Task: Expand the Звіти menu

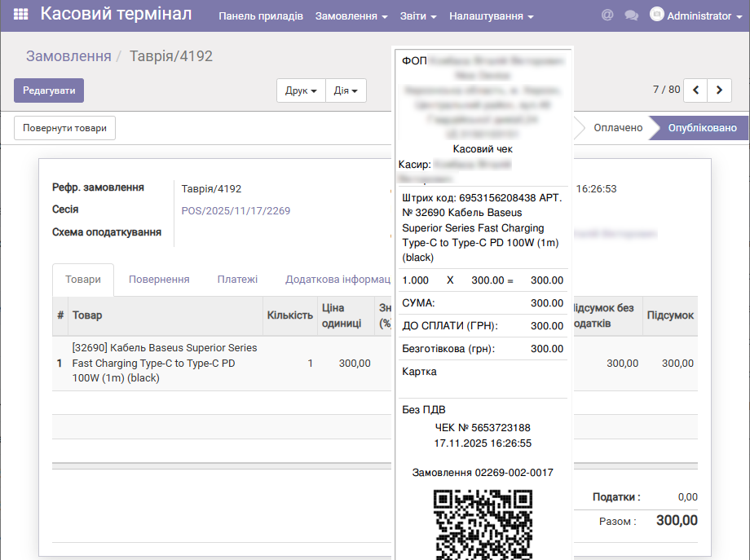Action: [418, 16]
